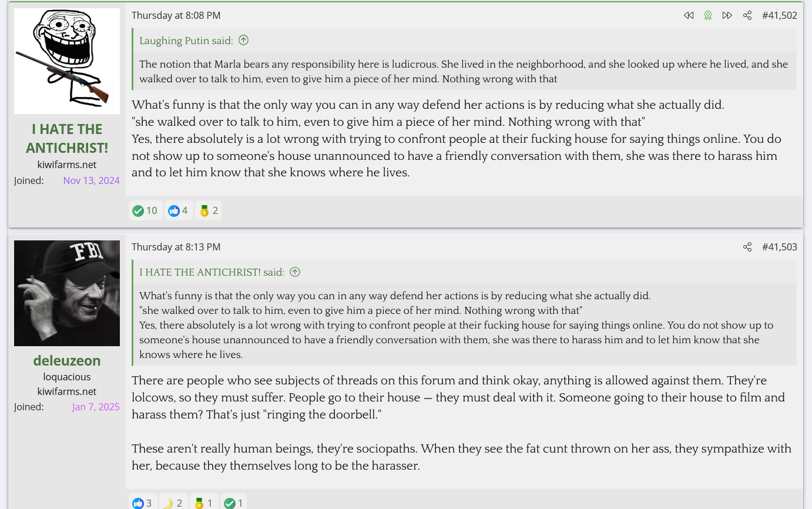Click up-arrow beside I HATE THE ANTICHRIST! quote
Viewport: 812px width, 509px height.
(296, 272)
